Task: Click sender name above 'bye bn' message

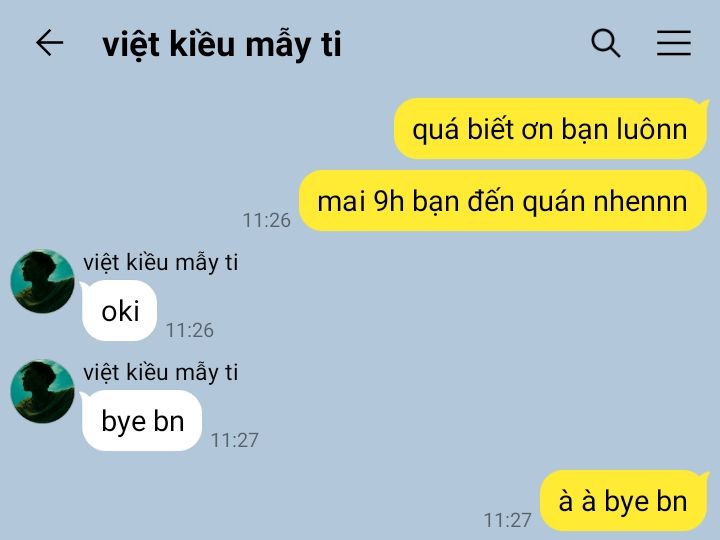Action: tap(161, 373)
